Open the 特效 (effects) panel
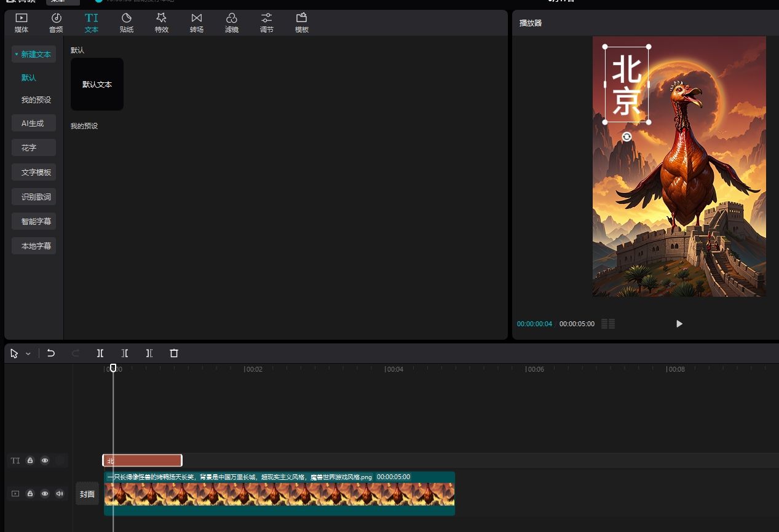The image size is (779, 532). pos(162,23)
